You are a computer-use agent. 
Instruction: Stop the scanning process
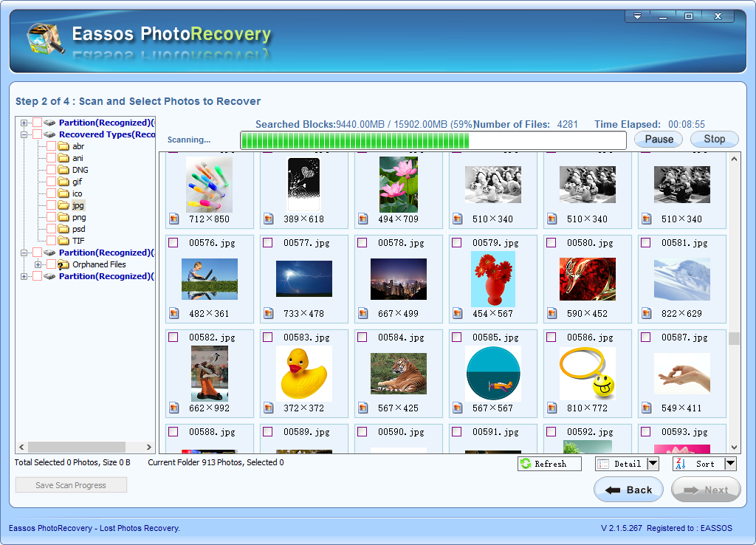pyautogui.click(x=714, y=139)
